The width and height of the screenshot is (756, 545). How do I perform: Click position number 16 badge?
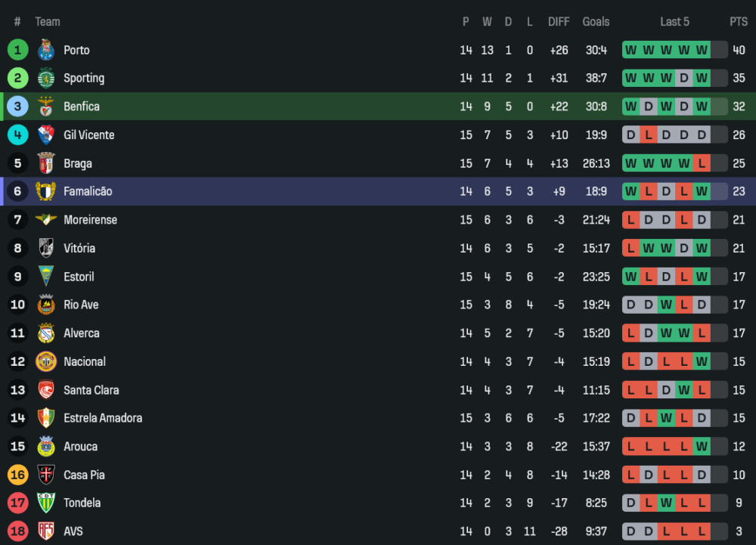click(x=17, y=475)
